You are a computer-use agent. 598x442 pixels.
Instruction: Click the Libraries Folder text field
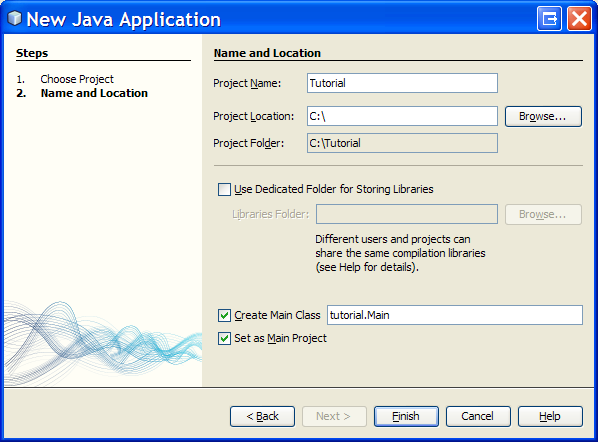407,214
